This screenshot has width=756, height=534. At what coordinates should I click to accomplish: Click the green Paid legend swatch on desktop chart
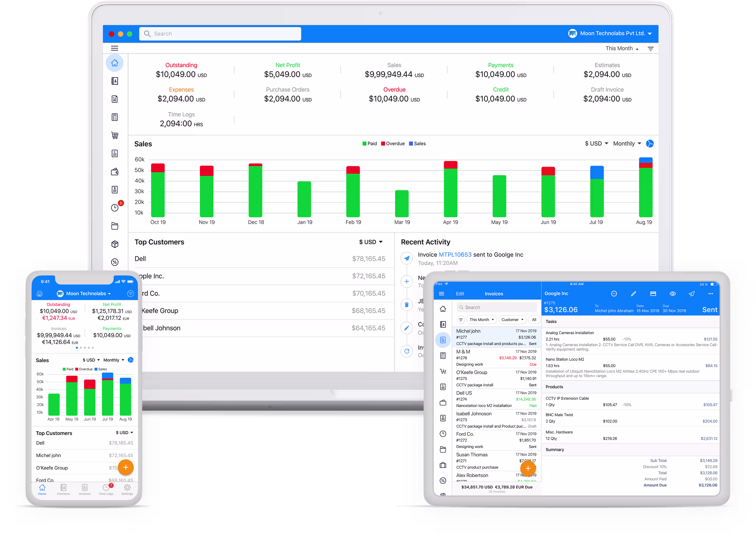364,144
